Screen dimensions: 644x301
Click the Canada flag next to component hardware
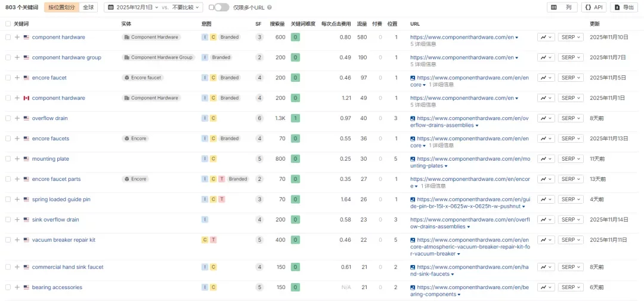(x=26, y=98)
